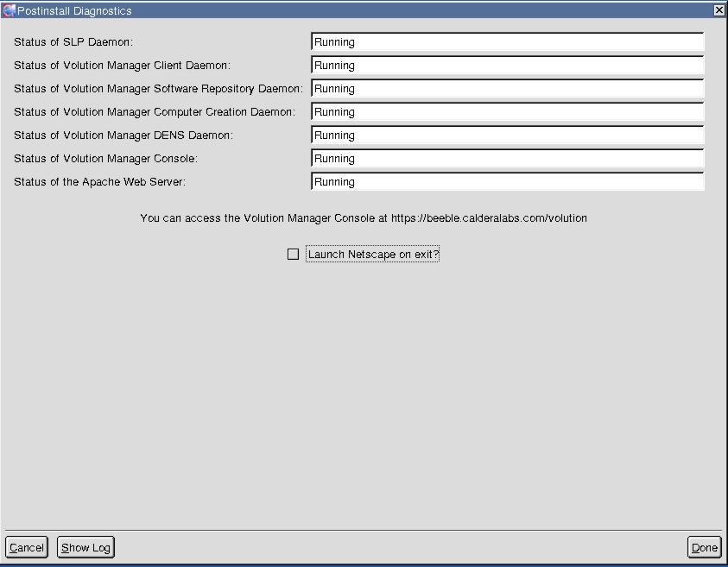Click the Apache Web Server status field

click(x=507, y=182)
